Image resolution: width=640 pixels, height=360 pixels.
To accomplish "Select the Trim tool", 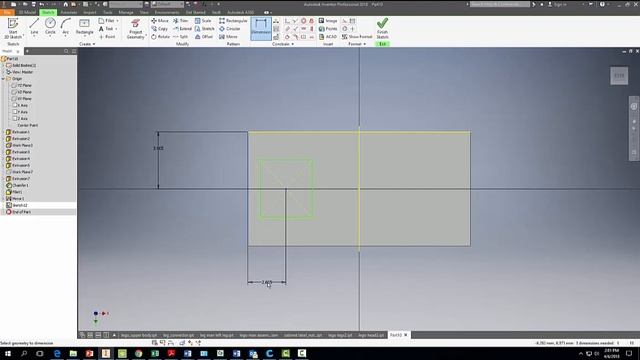I will [x=180, y=20].
